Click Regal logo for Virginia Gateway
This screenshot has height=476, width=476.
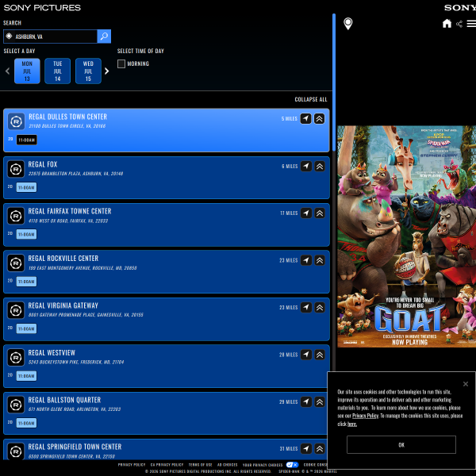[x=16, y=310]
